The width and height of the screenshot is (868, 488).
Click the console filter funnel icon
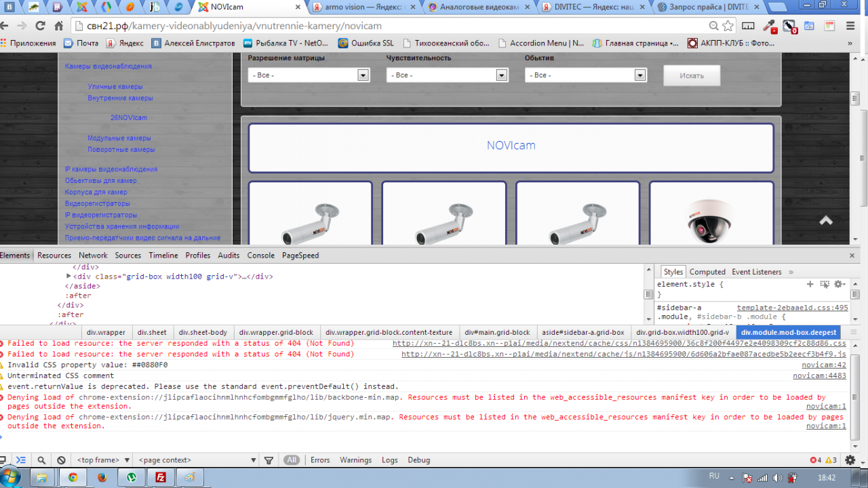pos(269,460)
